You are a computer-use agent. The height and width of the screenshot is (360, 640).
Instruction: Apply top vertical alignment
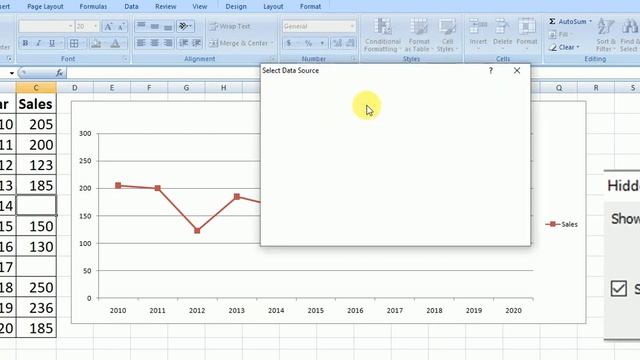coord(141,26)
